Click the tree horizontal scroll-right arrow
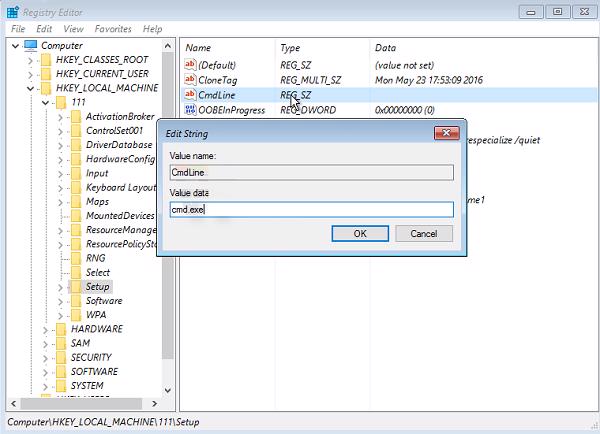Viewport: 600px width, 434px height. point(155,403)
